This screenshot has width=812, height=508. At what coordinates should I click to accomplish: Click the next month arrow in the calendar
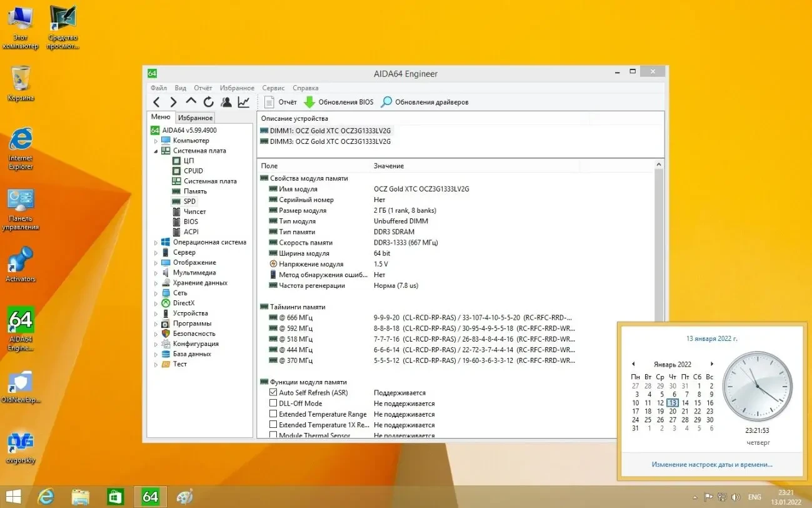click(712, 364)
